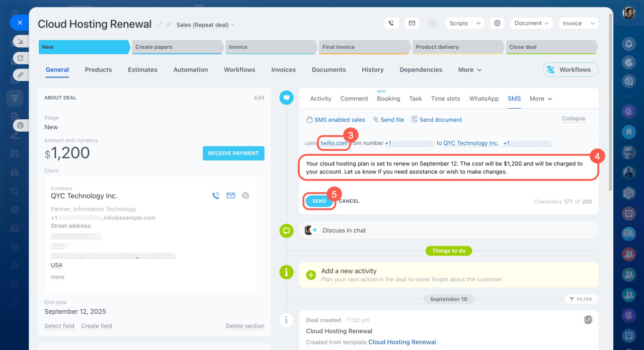Cancel the SMS message

[349, 201]
